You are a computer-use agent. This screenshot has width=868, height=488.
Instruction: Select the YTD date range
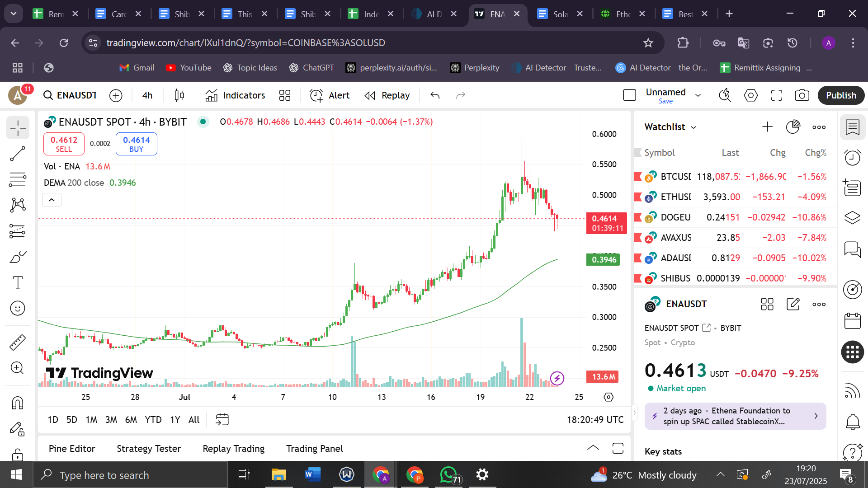(x=153, y=420)
